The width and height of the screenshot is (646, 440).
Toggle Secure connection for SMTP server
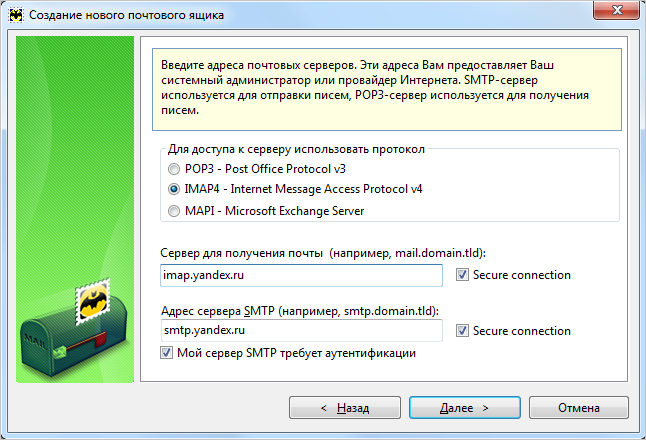[462, 331]
